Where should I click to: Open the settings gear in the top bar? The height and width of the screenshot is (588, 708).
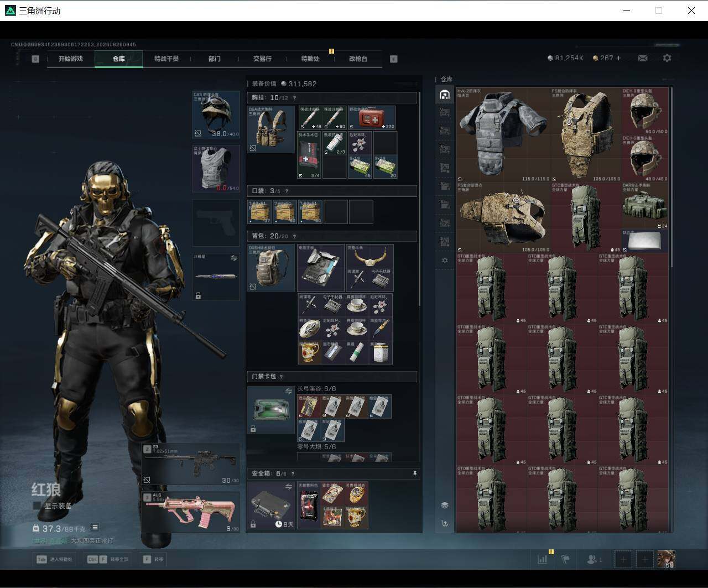click(x=667, y=58)
